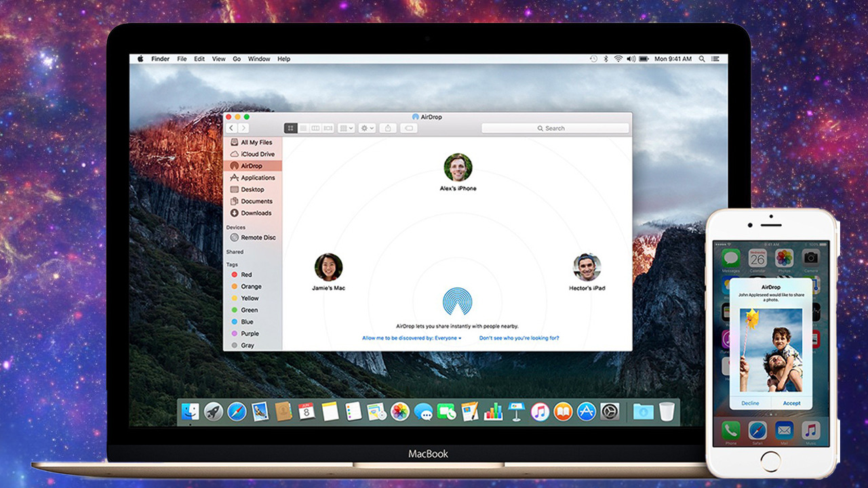Tap Decline on the iPhone AirDrop prompt
The image size is (868, 488).
point(750,403)
